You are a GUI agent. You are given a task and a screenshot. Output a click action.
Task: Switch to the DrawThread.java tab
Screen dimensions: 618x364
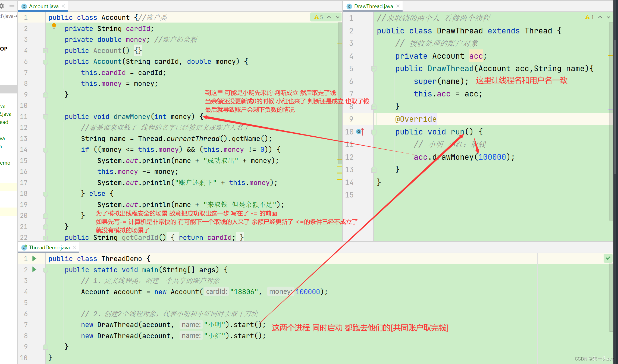click(x=373, y=6)
